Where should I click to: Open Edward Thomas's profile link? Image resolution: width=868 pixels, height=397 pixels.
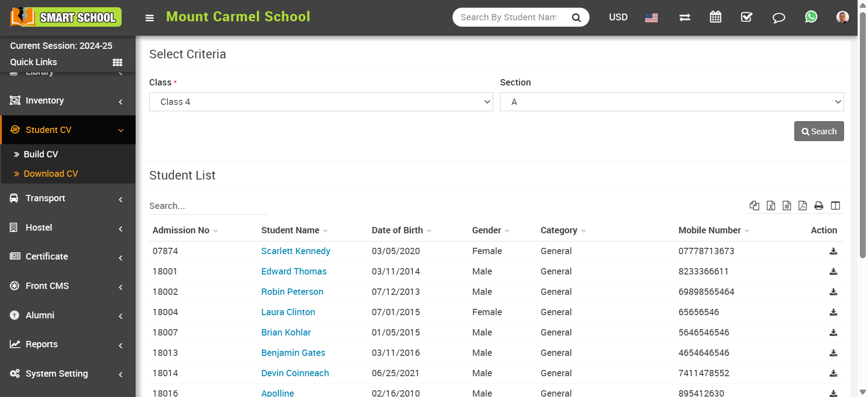pyautogui.click(x=294, y=271)
